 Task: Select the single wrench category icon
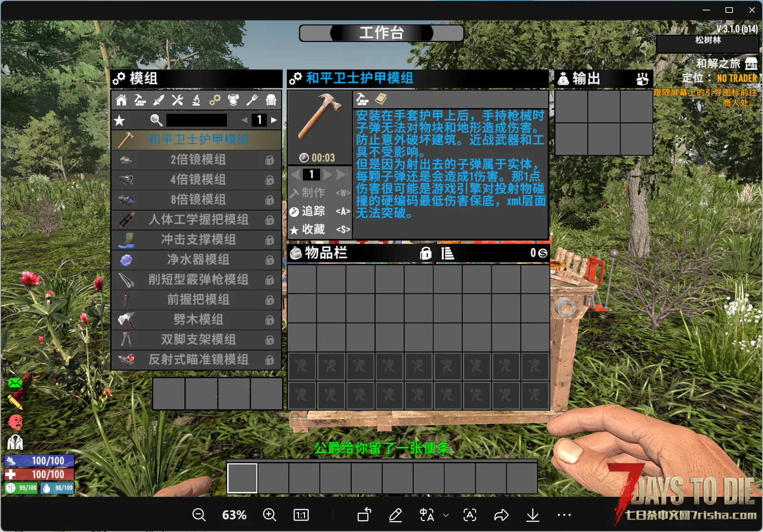[252, 100]
